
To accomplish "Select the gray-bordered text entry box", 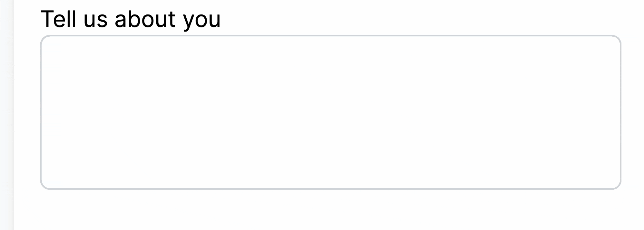I will coord(330,112).
